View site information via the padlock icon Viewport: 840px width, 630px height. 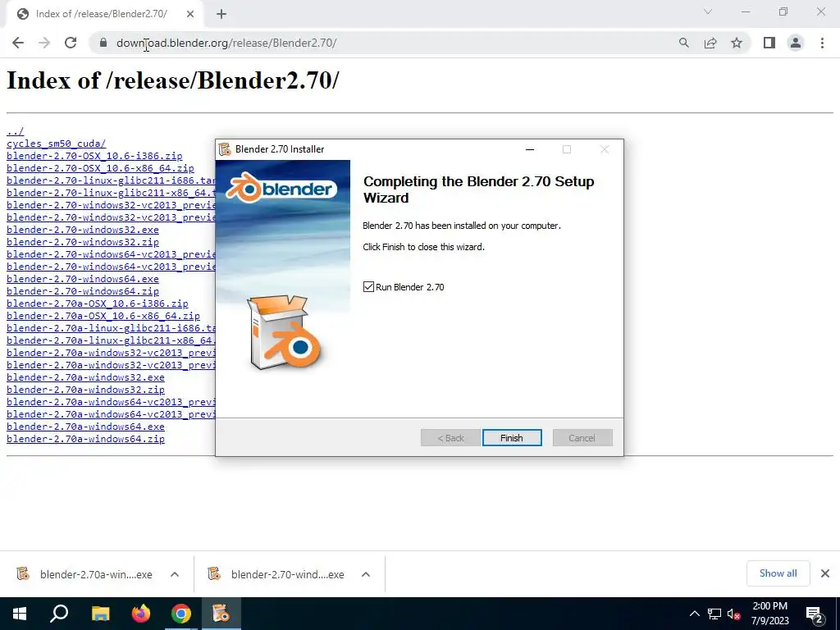[x=103, y=43]
